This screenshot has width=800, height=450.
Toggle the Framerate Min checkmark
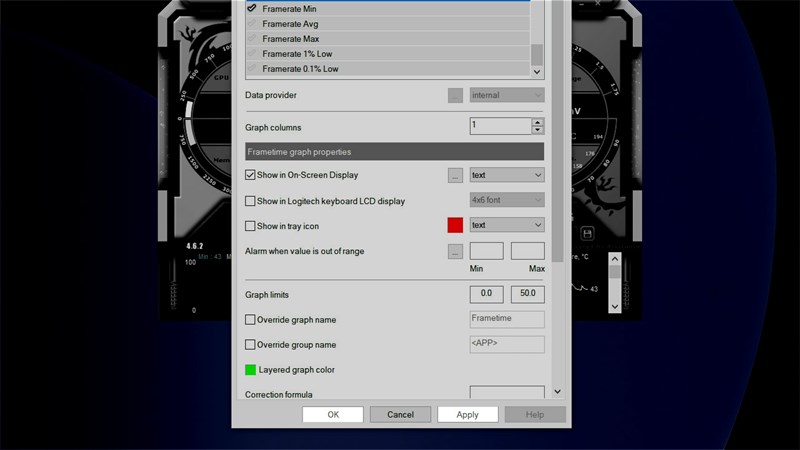[x=252, y=8]
